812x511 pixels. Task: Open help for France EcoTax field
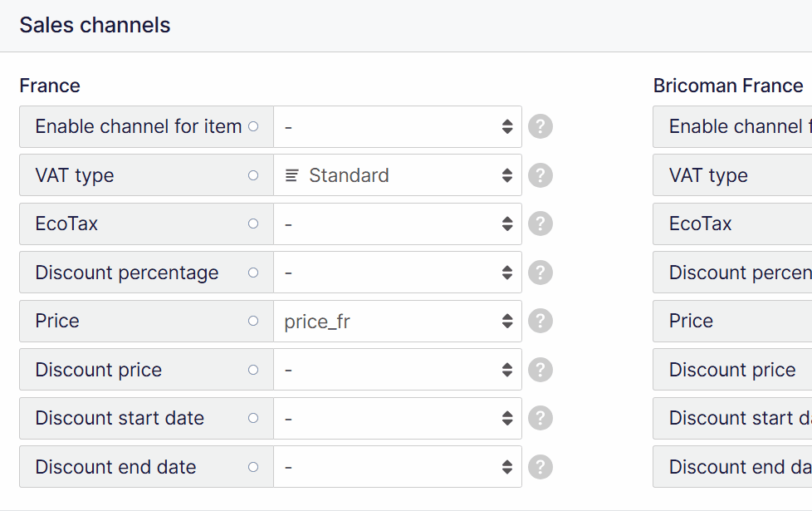pos(541,224)
